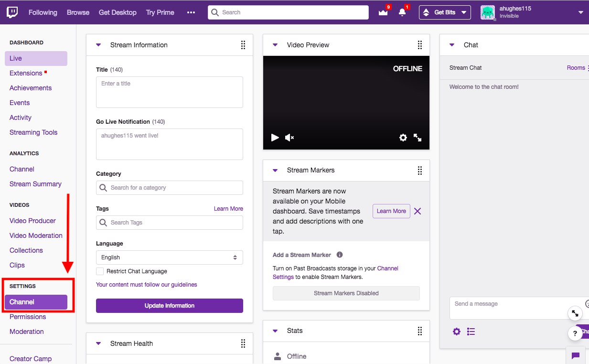Open Try Prime in top navigation
Screen dimensions: 589x364
(x=160, y=12)
